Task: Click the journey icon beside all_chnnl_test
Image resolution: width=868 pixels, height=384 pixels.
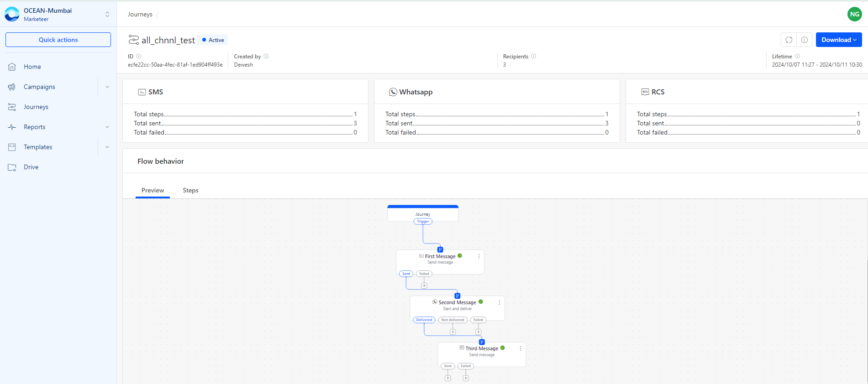Action: click(x=133, y=40)
